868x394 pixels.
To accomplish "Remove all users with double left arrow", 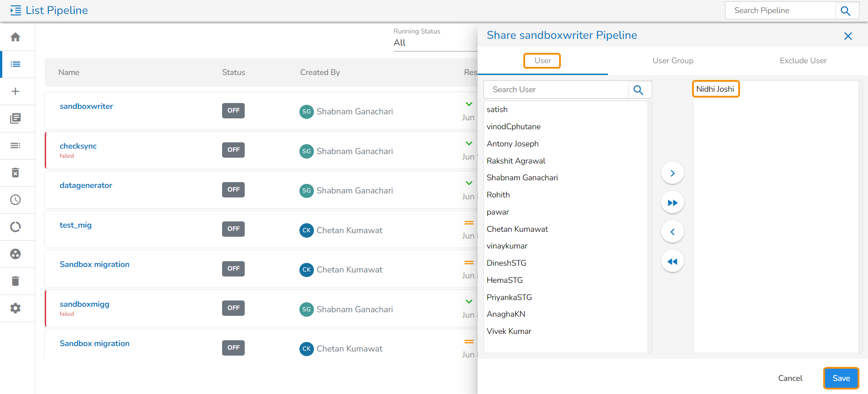I will [672, 261].
